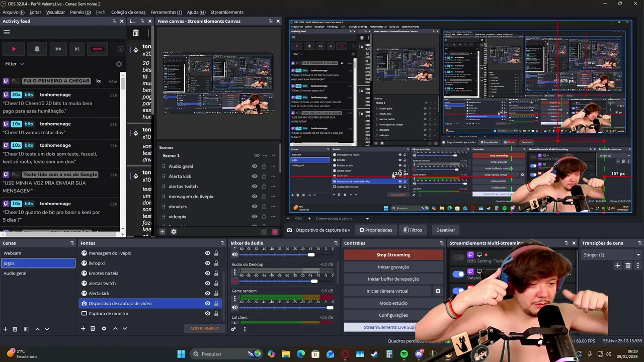Viewport: 644px width, 362px height.
Task: Open three-dot menu for alertas twitch canvas item
Action: coord(273,187)
